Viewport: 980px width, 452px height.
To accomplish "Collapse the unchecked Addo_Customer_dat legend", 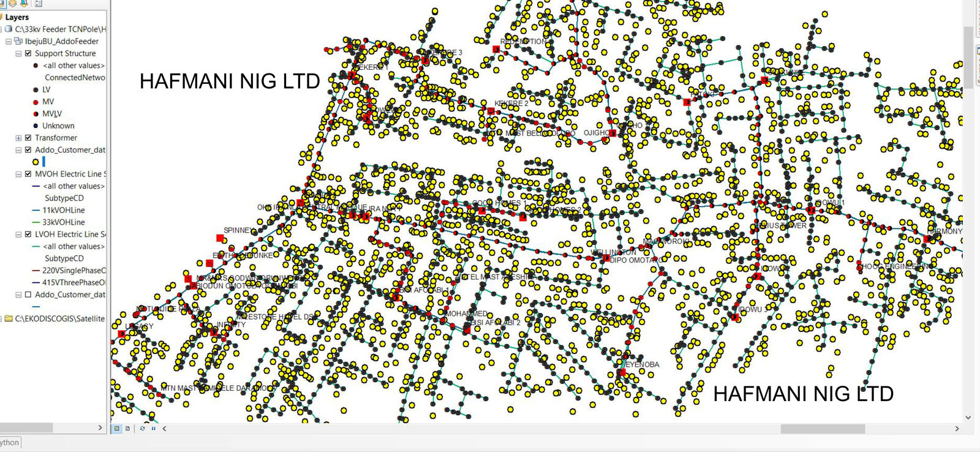I will (18, 295).
